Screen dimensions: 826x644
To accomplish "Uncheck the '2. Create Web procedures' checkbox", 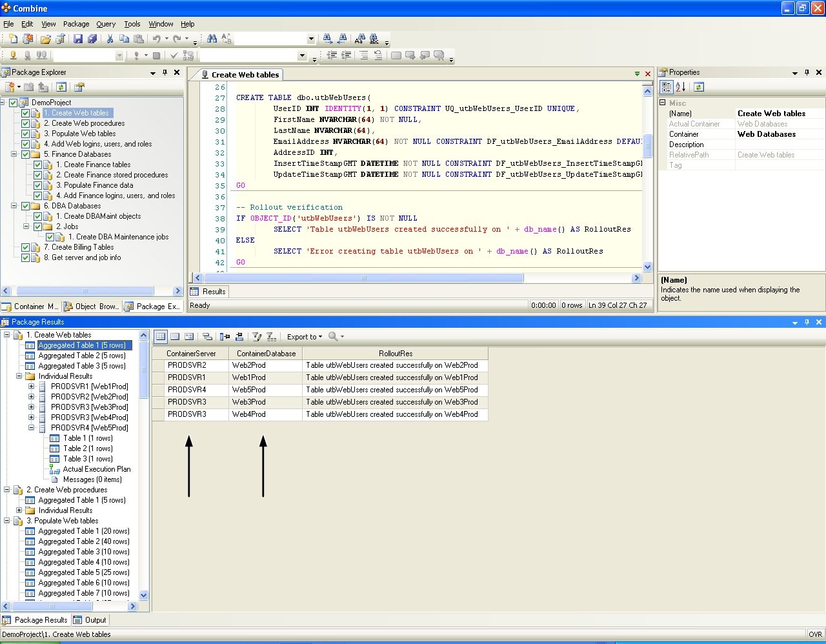I will coord(26,123).
